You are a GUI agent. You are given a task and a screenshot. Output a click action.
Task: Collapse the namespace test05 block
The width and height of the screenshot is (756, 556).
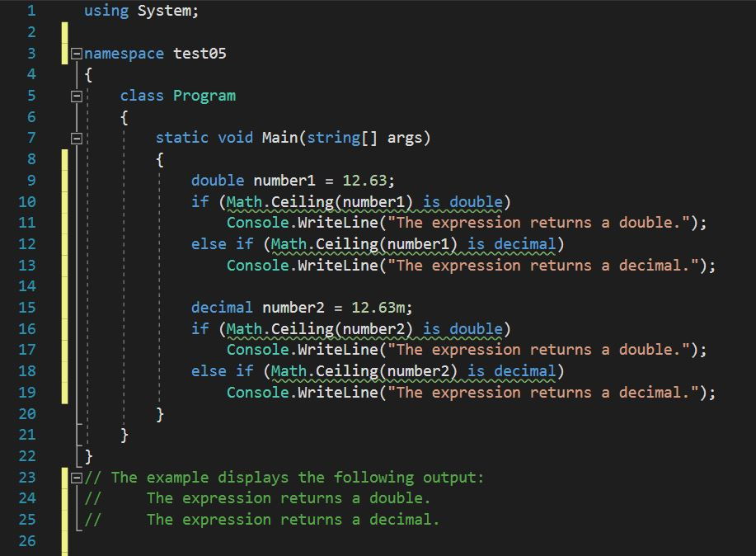(77, 54)
